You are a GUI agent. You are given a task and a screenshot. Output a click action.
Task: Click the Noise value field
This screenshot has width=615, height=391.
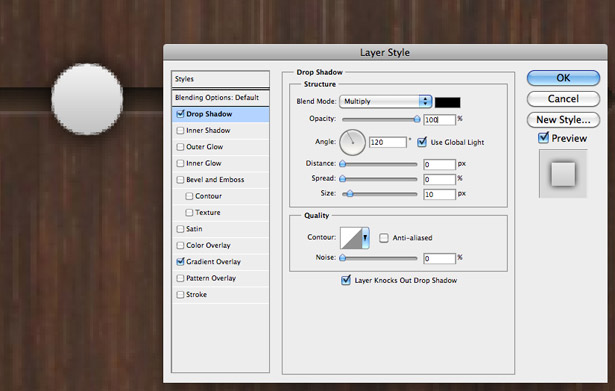pyautogui.click(x=439, y=258)
